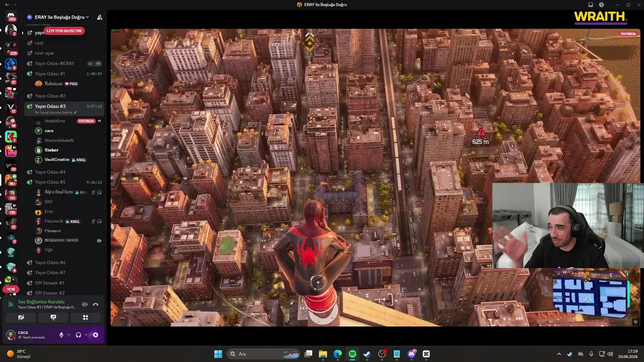Click the edit pencil next to channel status

click(x=75, y=113)
